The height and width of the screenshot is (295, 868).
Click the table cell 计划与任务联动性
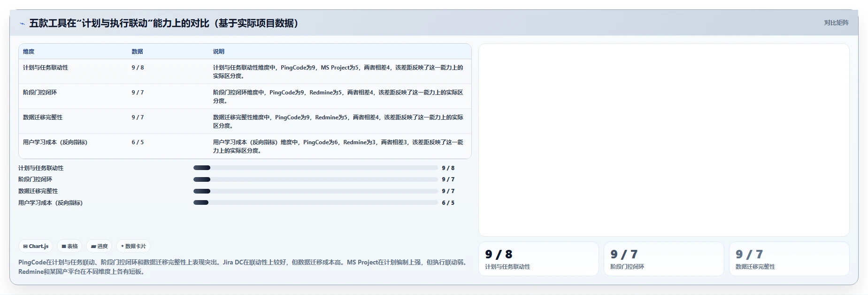pos(46,68)
